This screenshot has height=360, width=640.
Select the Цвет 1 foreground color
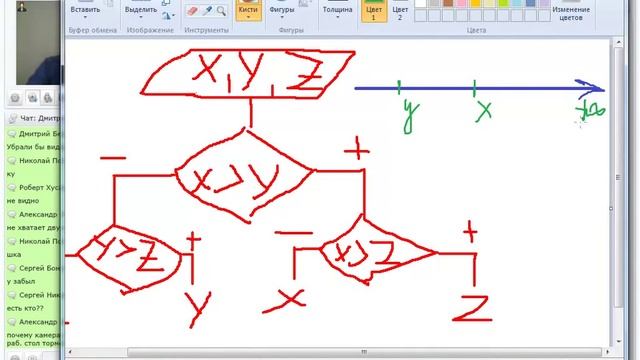[374, 11]
